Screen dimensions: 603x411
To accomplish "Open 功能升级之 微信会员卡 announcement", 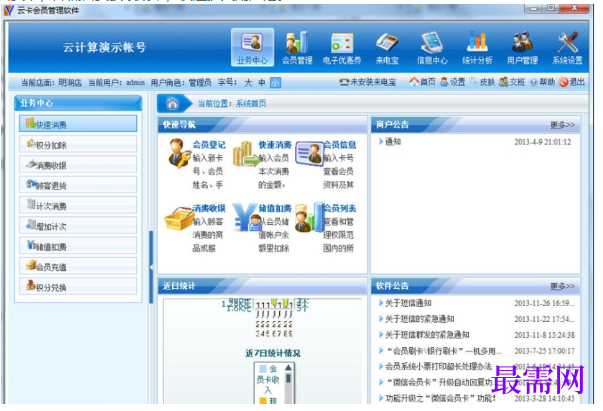I will coord(440,398).
